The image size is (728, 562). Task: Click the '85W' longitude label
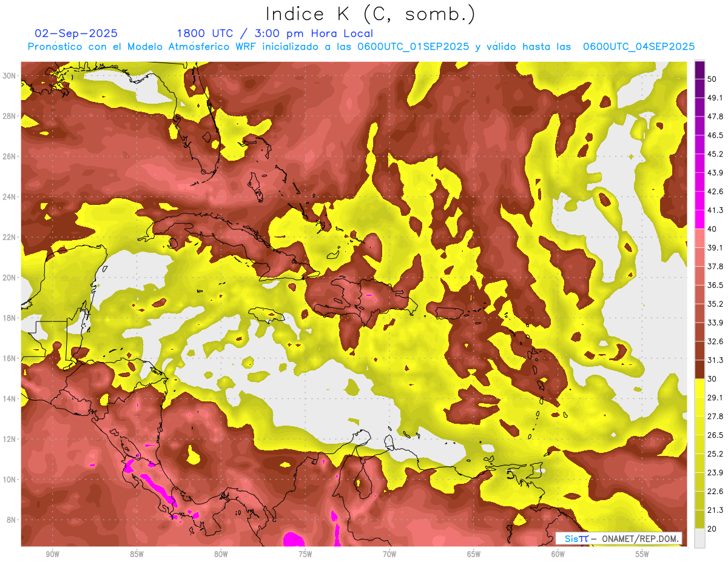coord(136,554)
